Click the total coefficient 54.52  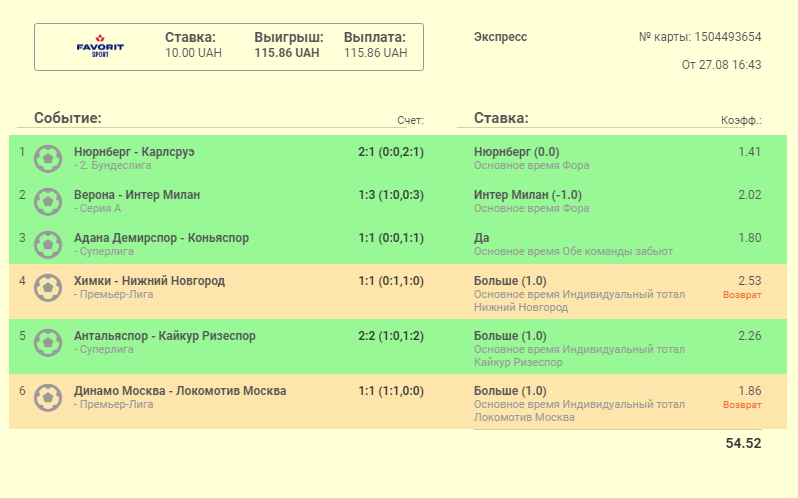pyautogui.click(x=744, y=443)
